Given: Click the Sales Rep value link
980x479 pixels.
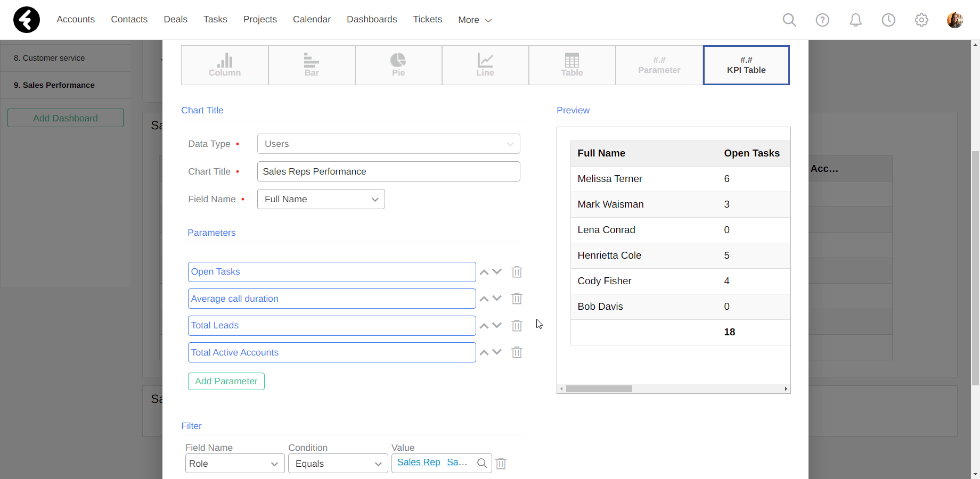Looking at the screenshot, I should [x=419, y=462].
